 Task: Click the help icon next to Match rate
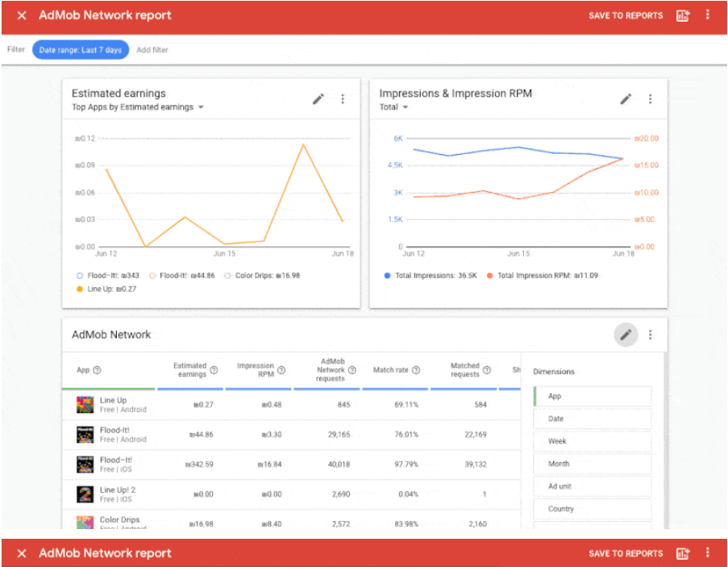[x=416, y=370]
